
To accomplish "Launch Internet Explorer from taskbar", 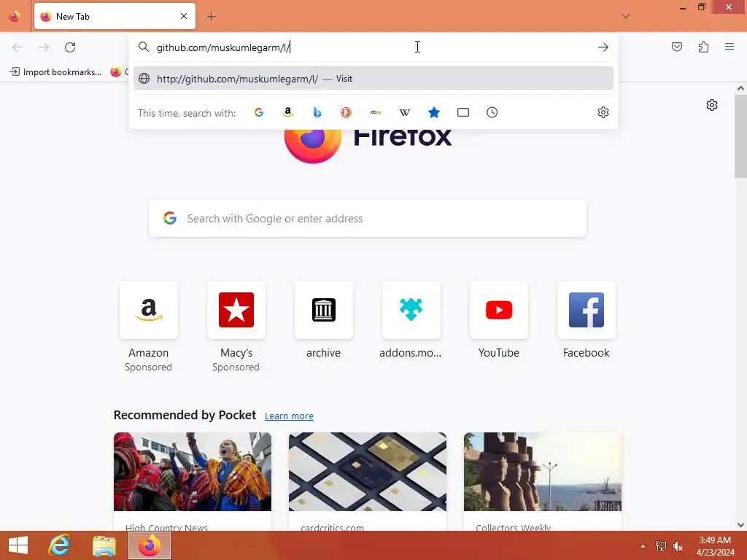I will pos(60,545).
